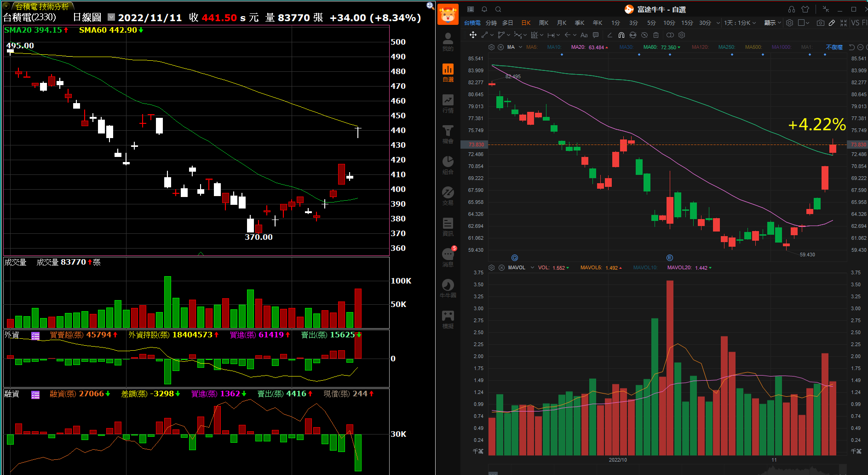
Task: Click 台積電 stock name link in Futu
Action: click(472, 23)
